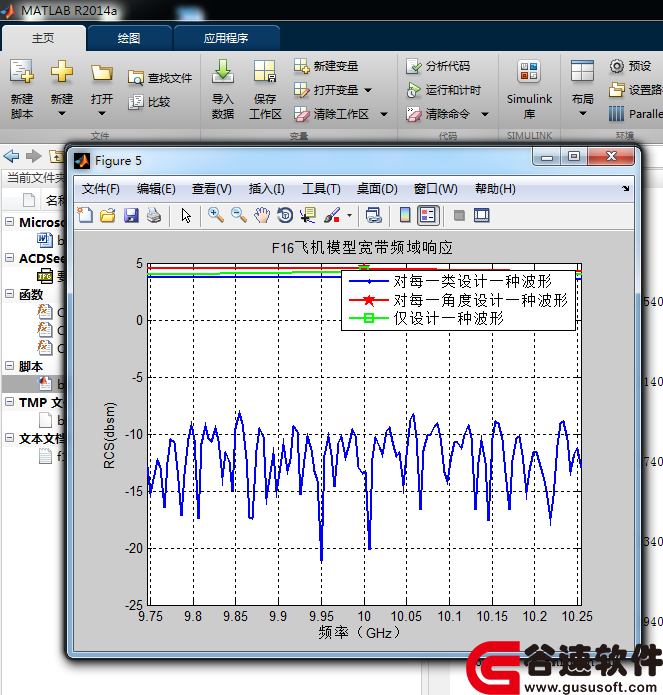Click the x-axis label 频率（GHz）
Screen dimensions: 663x695
pyautogui.click(x=359, y=633)
